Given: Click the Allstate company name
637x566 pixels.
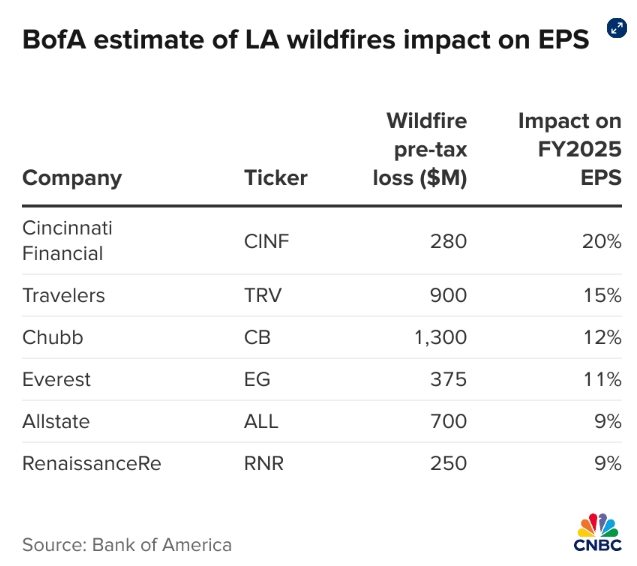Looking at the screenshot, I should pos(56,421).
